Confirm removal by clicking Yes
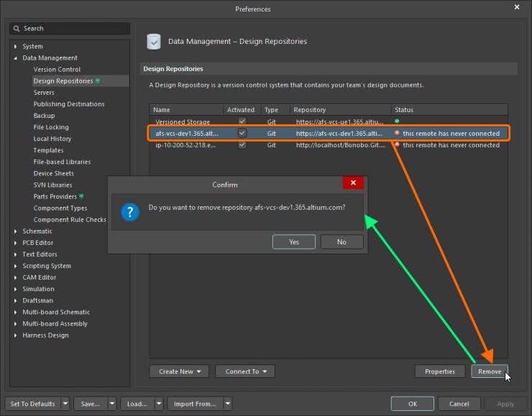The width and height of the screenshot is (532, 416). (x=294, y=242)
